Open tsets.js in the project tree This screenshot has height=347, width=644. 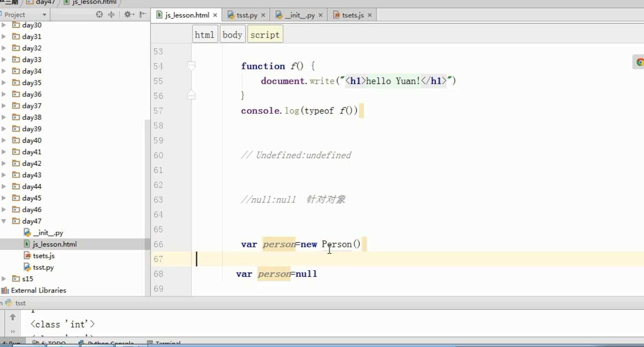pyautogui.click(x=44, y=256)
